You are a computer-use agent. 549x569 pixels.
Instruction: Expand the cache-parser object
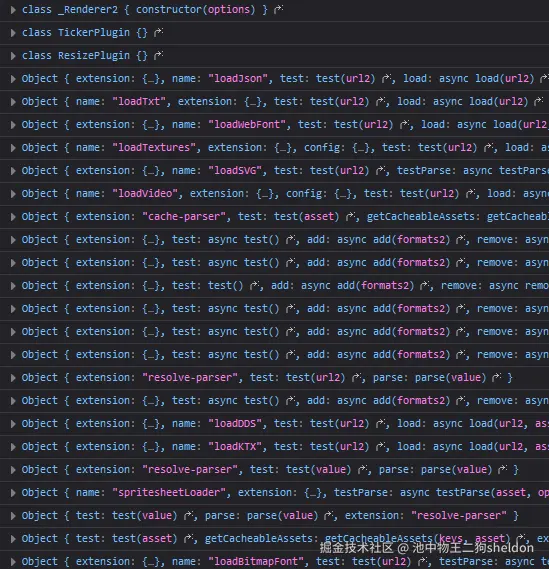[13, 217]
